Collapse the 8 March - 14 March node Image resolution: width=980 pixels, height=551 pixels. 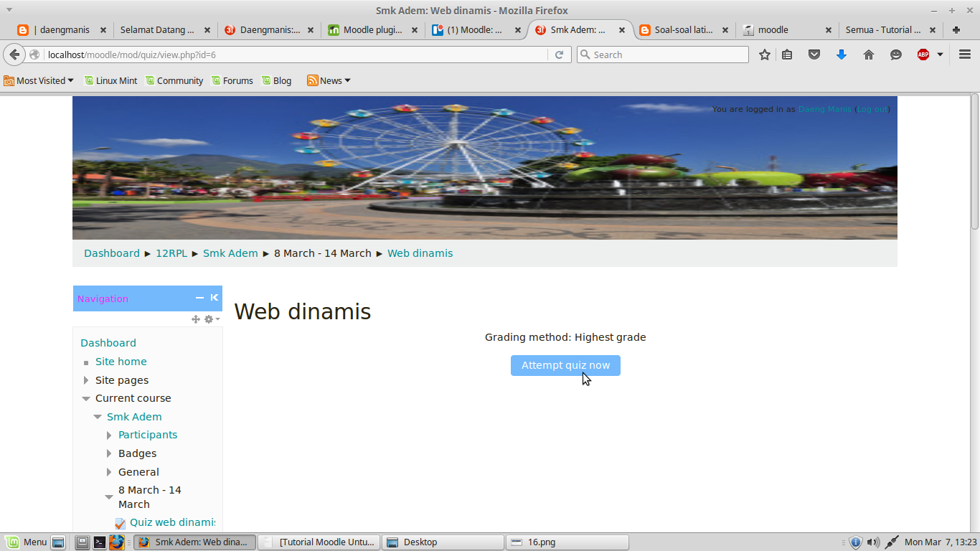(x=109, y=496)
